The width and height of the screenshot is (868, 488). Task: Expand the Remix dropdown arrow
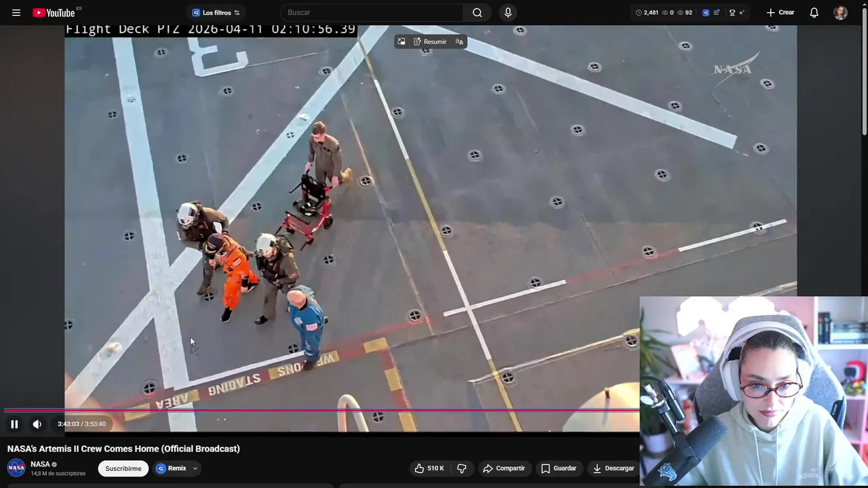pos(195,468)
